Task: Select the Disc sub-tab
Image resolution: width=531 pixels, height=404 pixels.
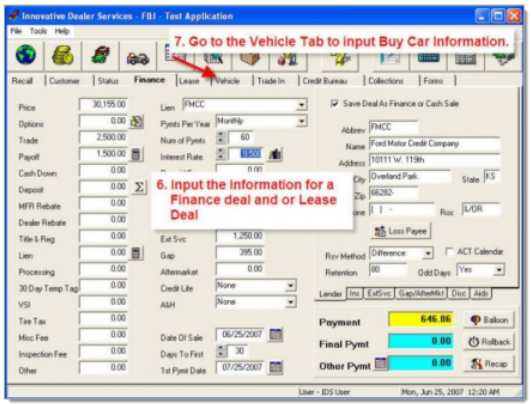Action: tap(459, 293)
